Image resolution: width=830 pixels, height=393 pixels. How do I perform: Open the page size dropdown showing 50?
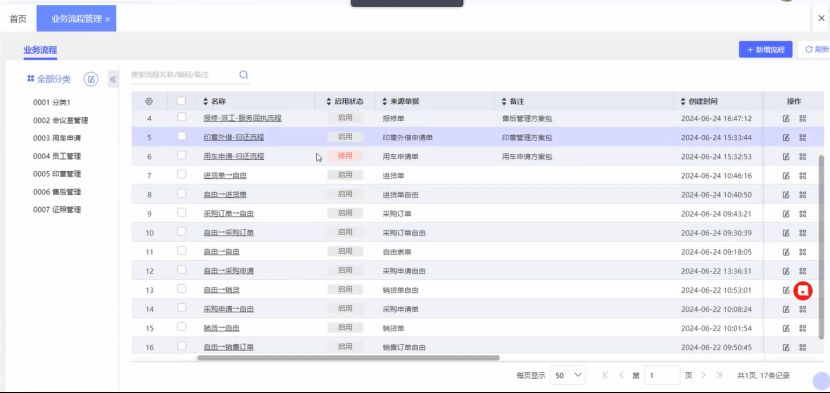coord(567,375)
